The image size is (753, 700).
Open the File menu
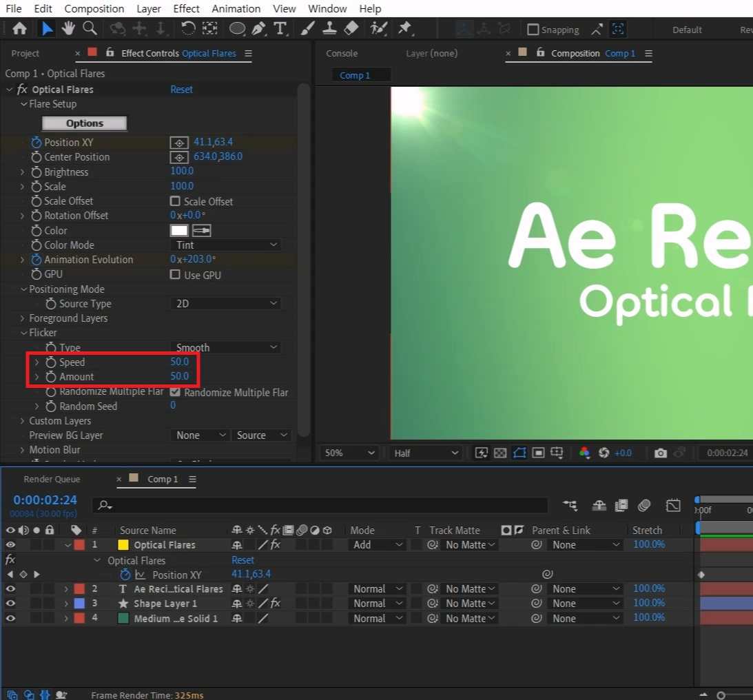click(14, 9)
